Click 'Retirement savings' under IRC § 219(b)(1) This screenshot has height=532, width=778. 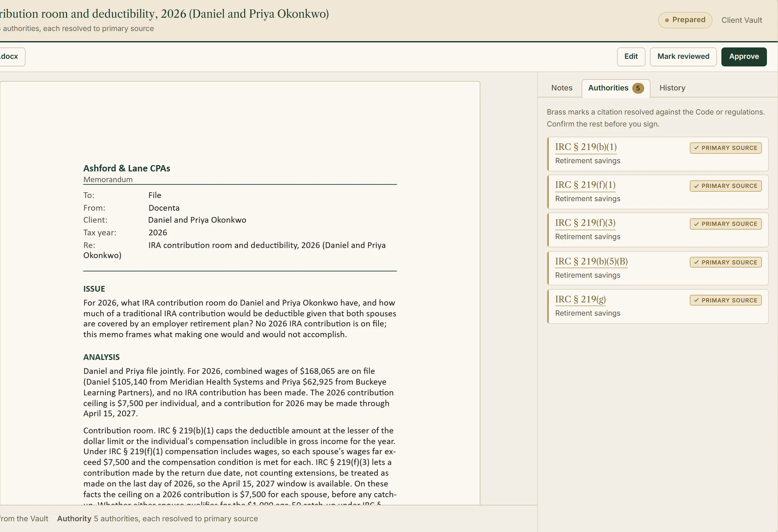coord(588,161)
